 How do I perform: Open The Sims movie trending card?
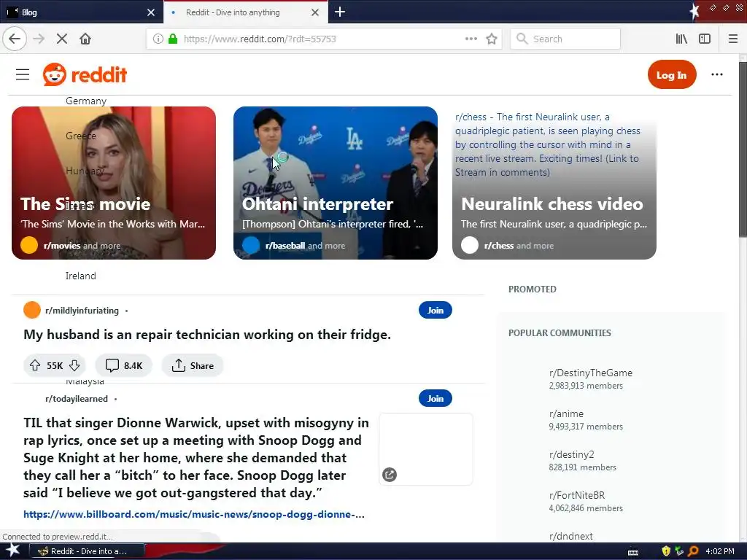click(113, 183)
